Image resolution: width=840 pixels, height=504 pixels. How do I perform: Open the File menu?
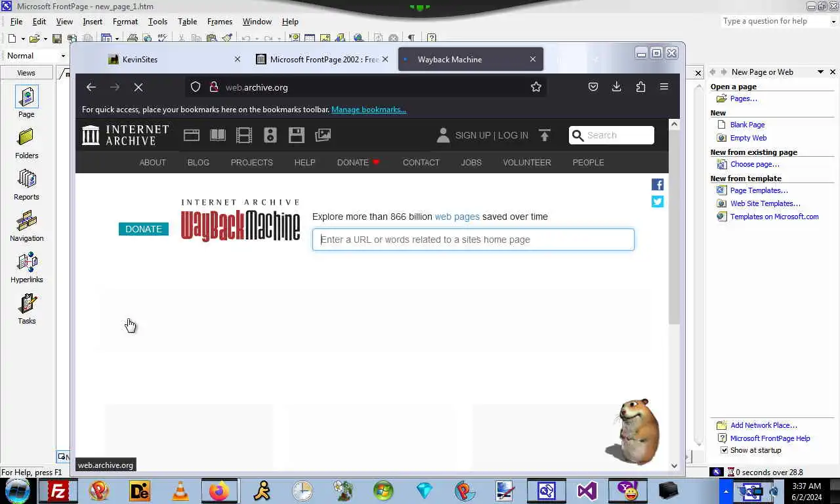click(16, 22)
